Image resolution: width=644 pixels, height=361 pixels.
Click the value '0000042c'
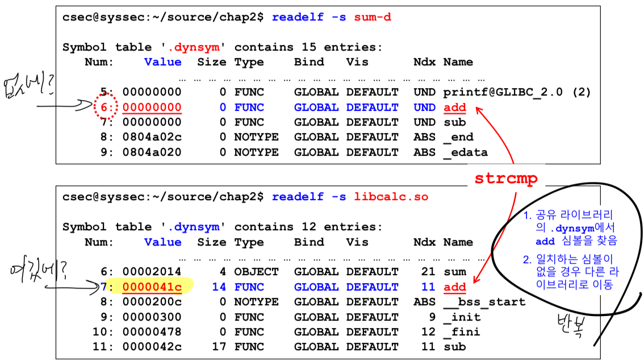(x=152, y=347)
